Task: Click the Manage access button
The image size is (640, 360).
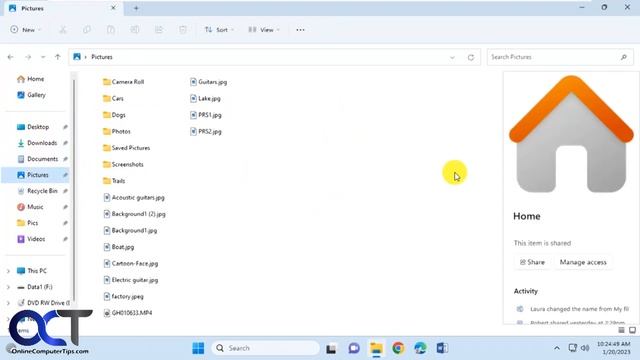Action: pos(583,262)
